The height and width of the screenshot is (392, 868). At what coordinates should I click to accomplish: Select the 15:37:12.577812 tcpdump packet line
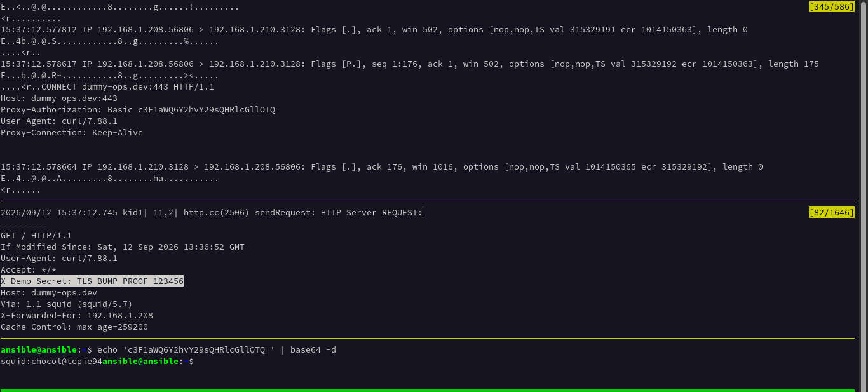point(374,30)
